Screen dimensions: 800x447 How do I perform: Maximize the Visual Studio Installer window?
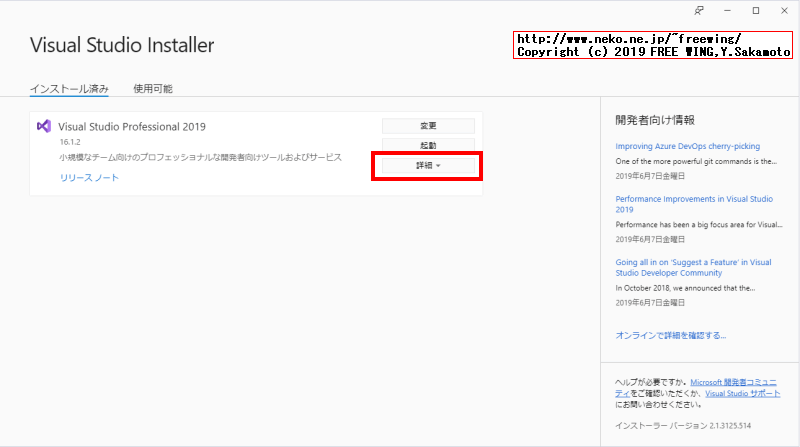[x=756, y=11]
